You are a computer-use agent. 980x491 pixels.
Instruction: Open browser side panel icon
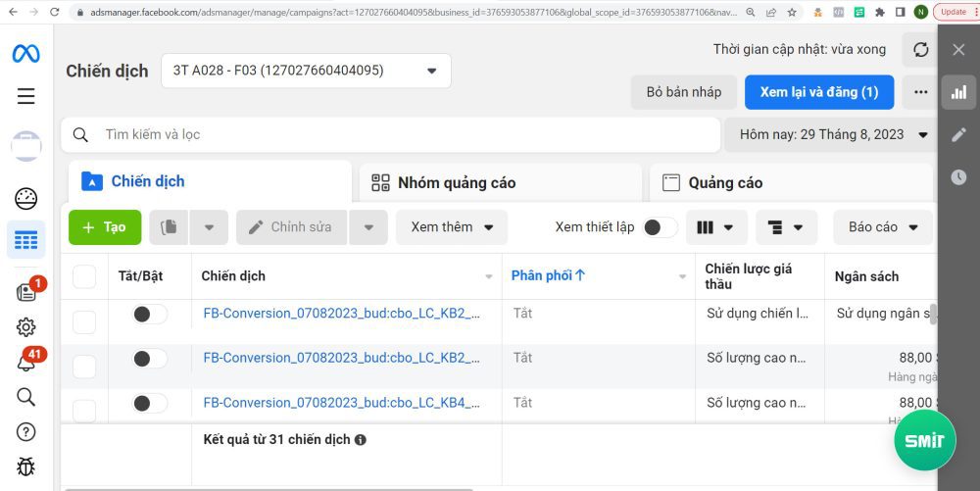pos(900,12)
